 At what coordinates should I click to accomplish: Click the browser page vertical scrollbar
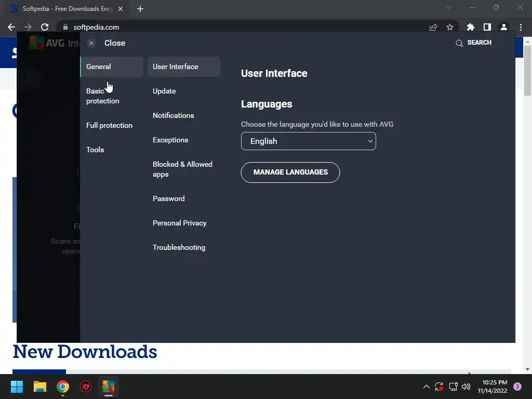point(528,71)
